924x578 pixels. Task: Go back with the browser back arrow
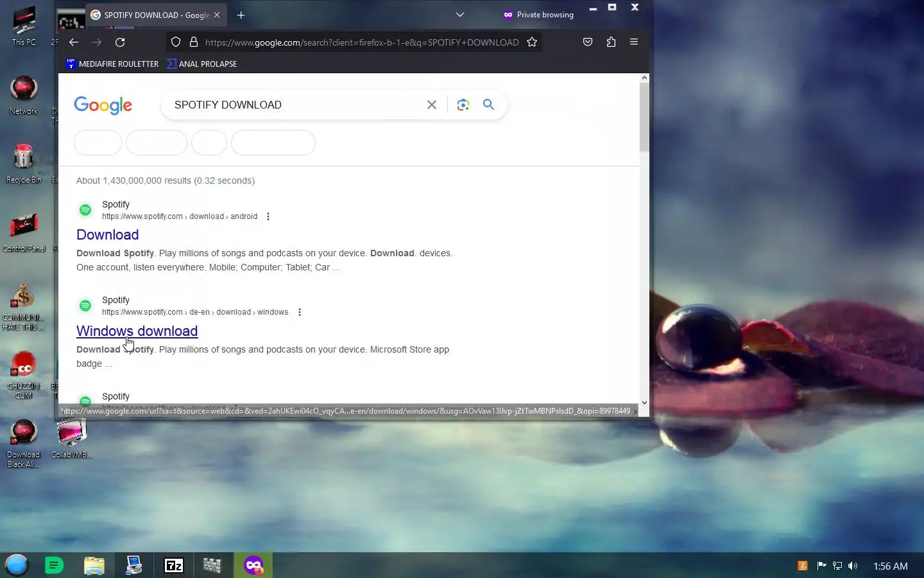(x=74, y=42)
